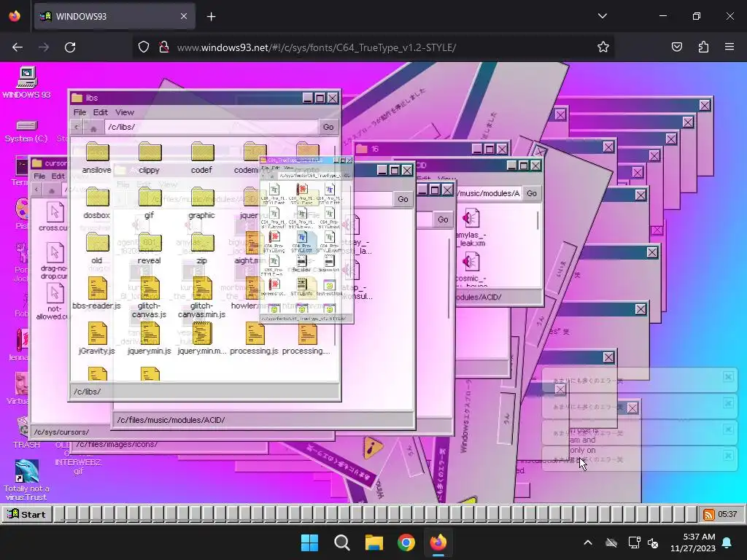The height and width of the screenshot is (560, 747).
Task: Open jGravity.js file
Action: coord(97,339)
